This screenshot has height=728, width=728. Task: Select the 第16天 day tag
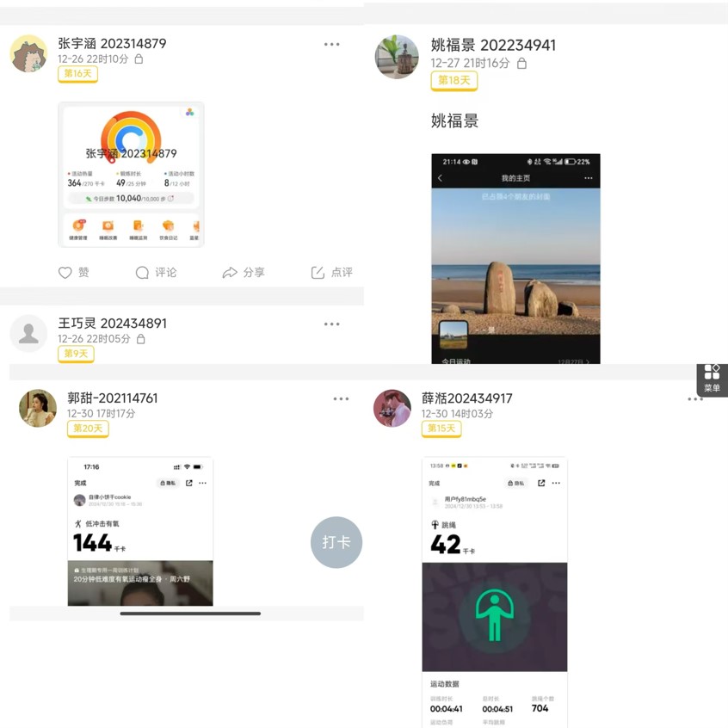coord(77,75)
